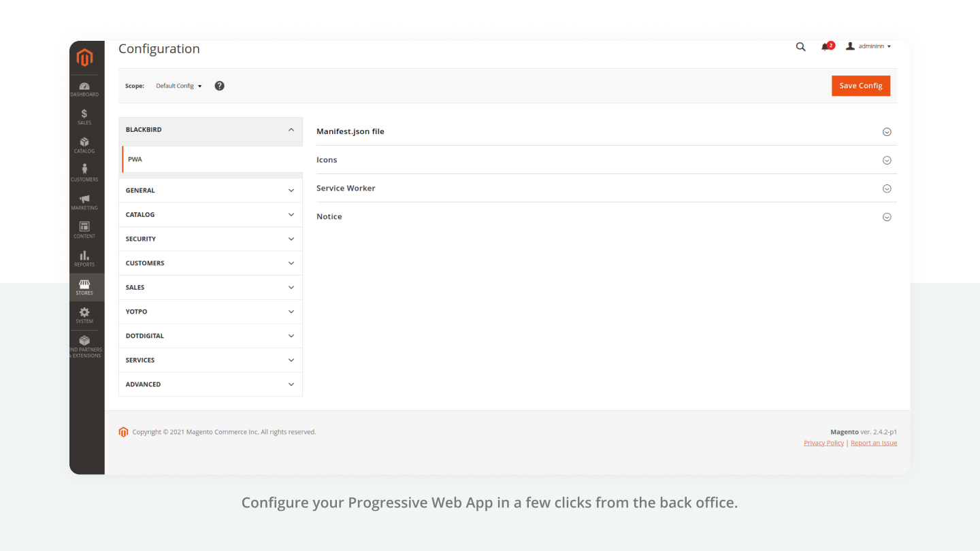Viewport: 980px width, 551px height.
Task: Click the Magento logo at top left
Action: [x=84, y=58]
